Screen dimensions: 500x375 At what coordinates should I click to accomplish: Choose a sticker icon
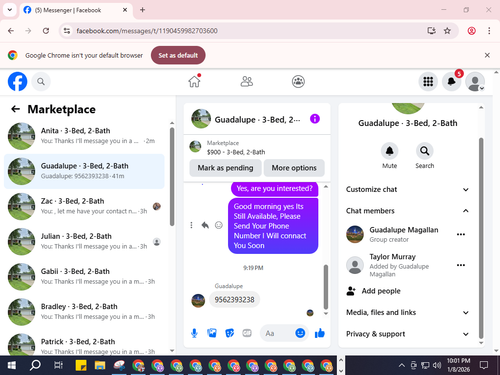[x=230, y=333]
